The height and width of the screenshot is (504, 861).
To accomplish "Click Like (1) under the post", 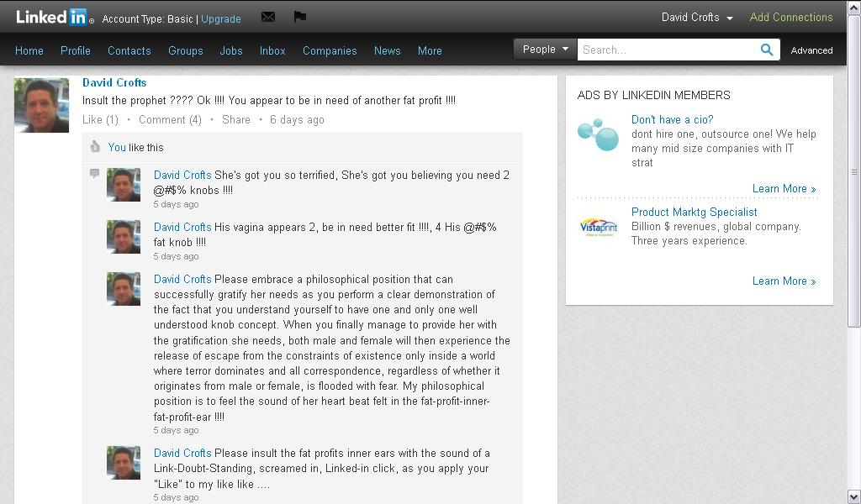I will [100, 119].
